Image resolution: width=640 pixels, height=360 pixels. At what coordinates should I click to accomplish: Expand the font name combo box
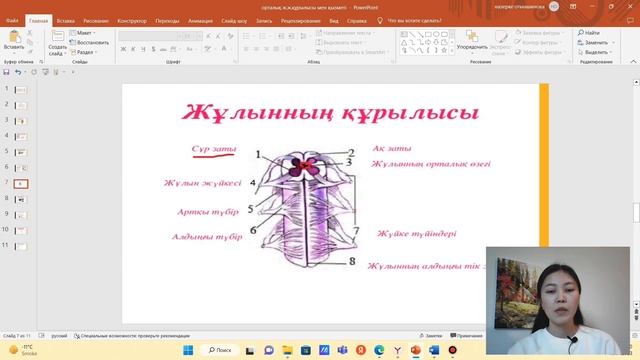[179, 36]
